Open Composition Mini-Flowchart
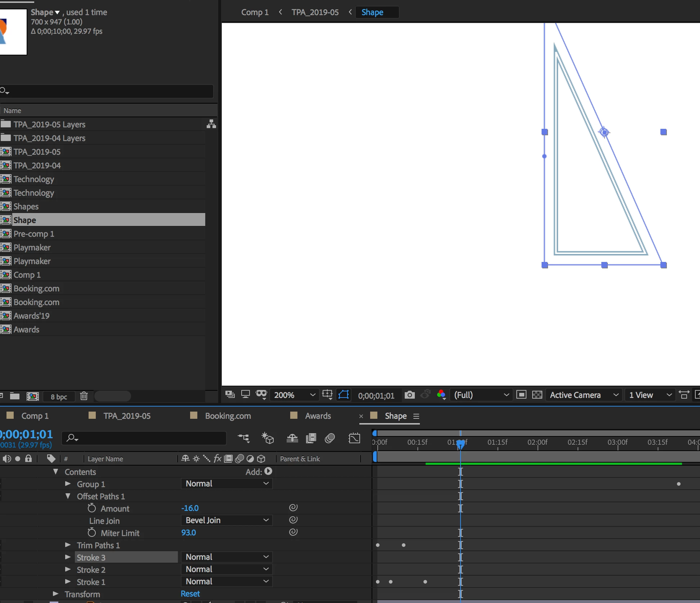 244,438
